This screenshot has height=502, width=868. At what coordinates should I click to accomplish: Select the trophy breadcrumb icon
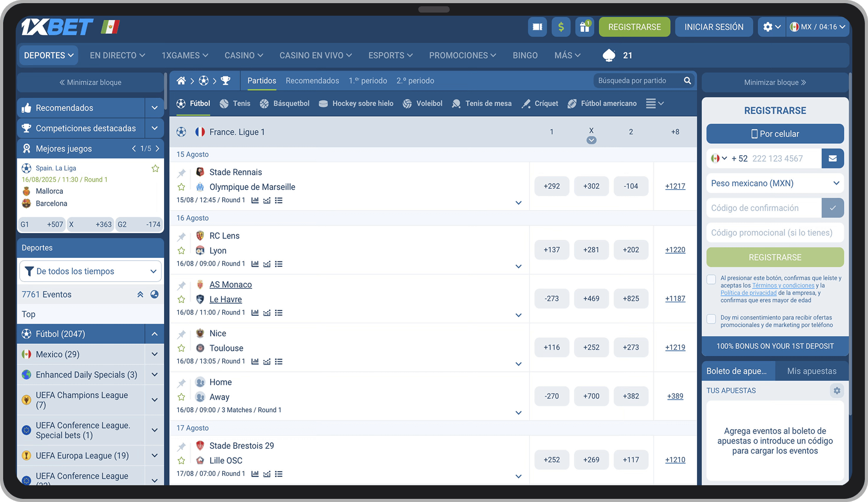click(x=225, y=81)
